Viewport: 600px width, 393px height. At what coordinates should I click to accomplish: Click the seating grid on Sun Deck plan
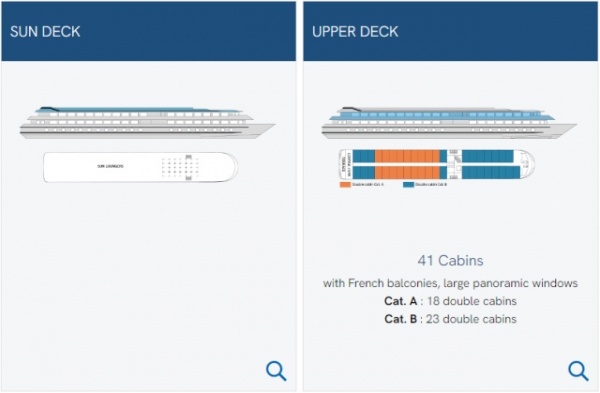[180, 167]
